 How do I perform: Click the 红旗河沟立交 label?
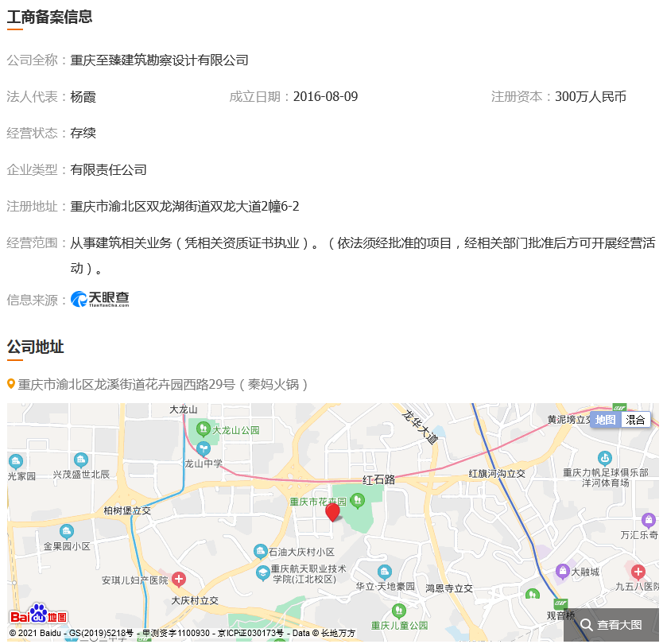497,473
